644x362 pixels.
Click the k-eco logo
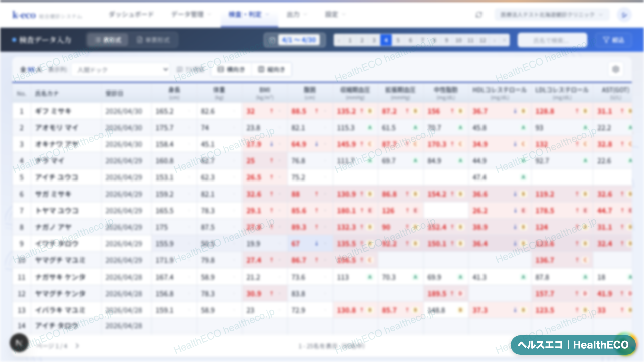pos(24,15)
